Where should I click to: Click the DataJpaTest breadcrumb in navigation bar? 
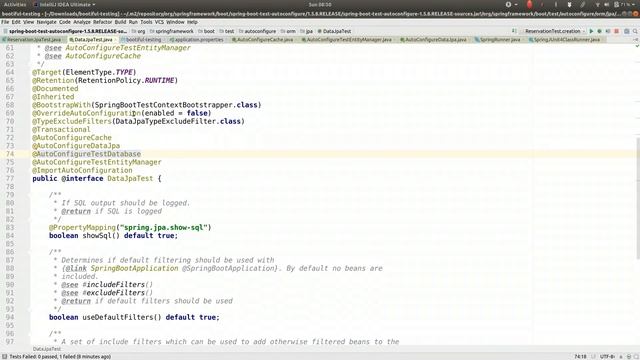(334, 31)
